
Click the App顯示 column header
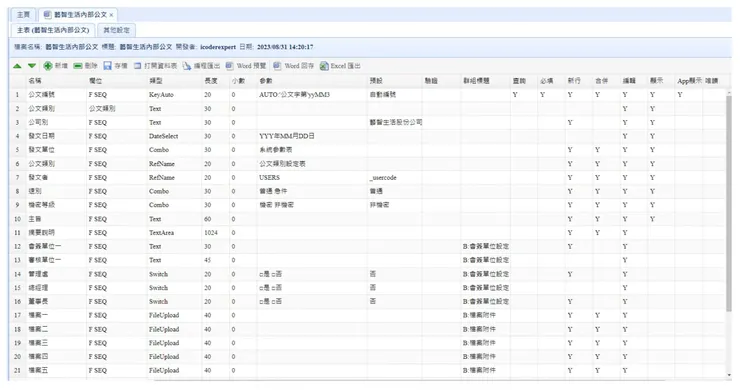pos(689,81)
